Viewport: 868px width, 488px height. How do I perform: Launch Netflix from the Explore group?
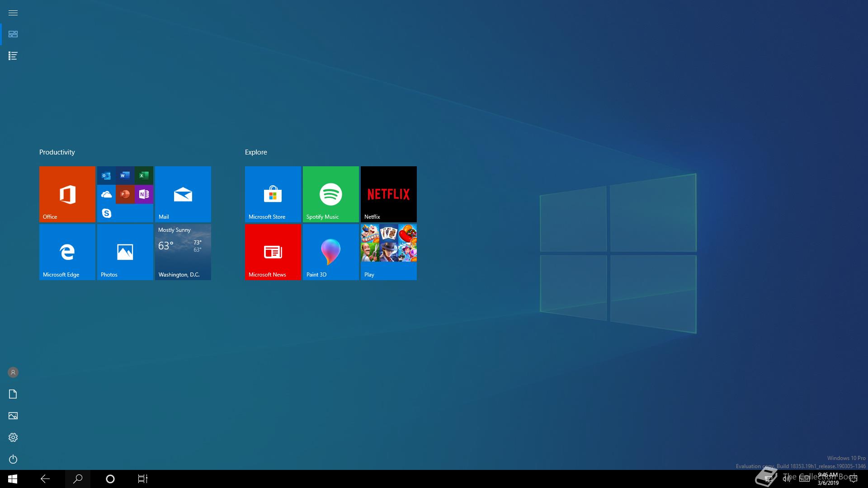(x=388, y=194)
